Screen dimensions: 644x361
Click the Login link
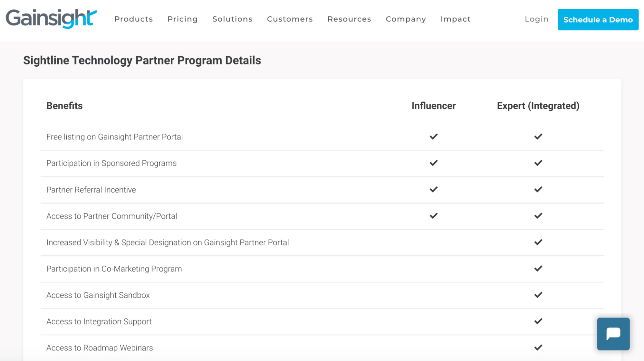(x=536, y=19)
